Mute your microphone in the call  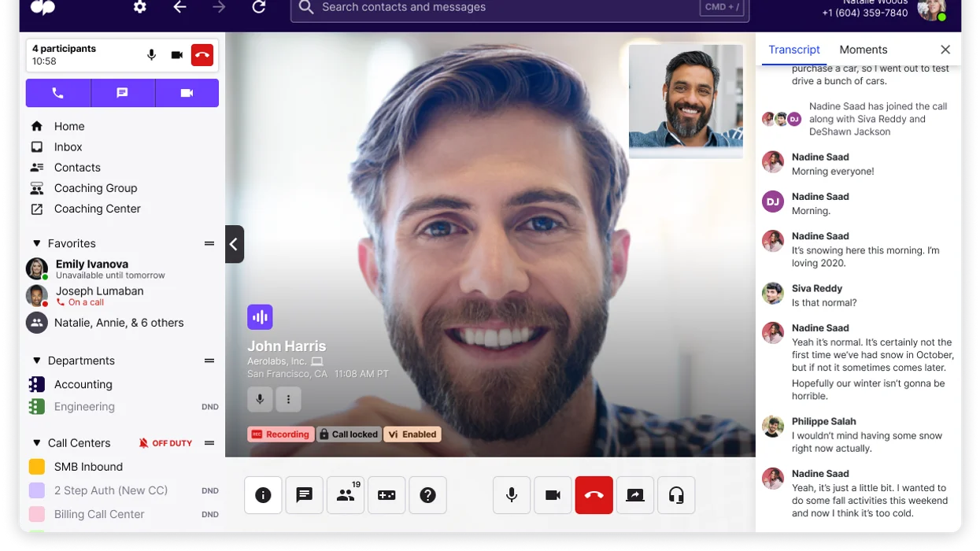[511, 495]
